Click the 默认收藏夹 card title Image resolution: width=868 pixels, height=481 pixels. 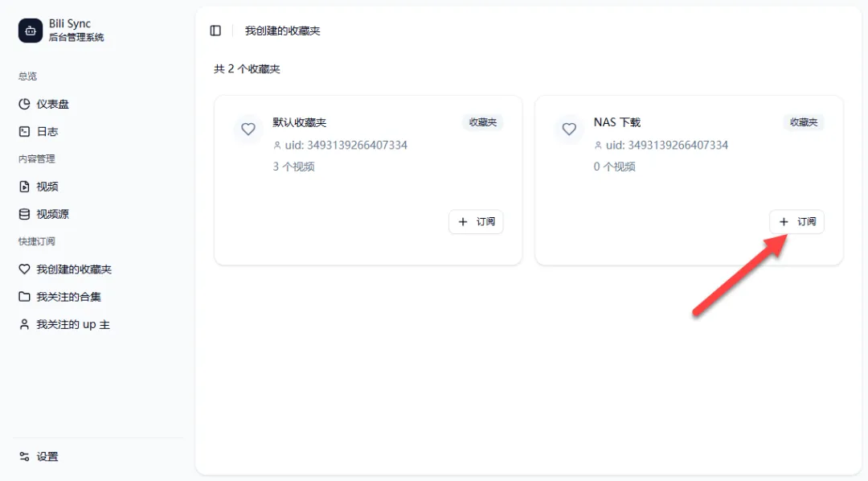coord(300,122)
